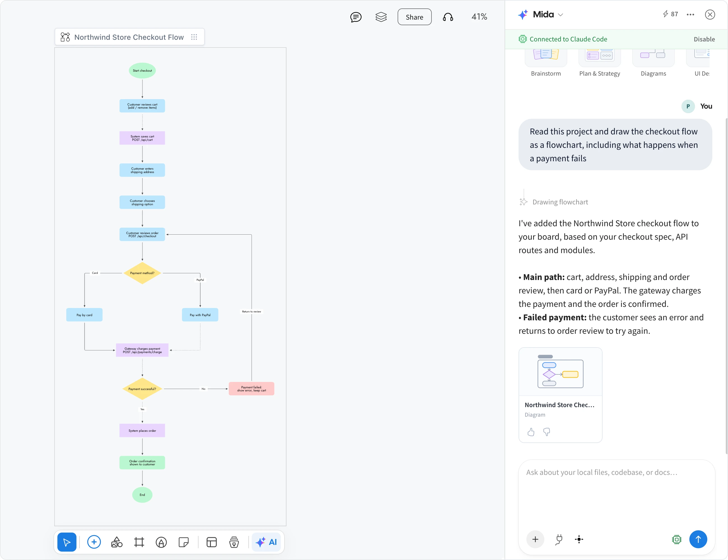Click the P user avatar
Image resolution: width=728 pixels, height=560 pixels.
point(688,106)
